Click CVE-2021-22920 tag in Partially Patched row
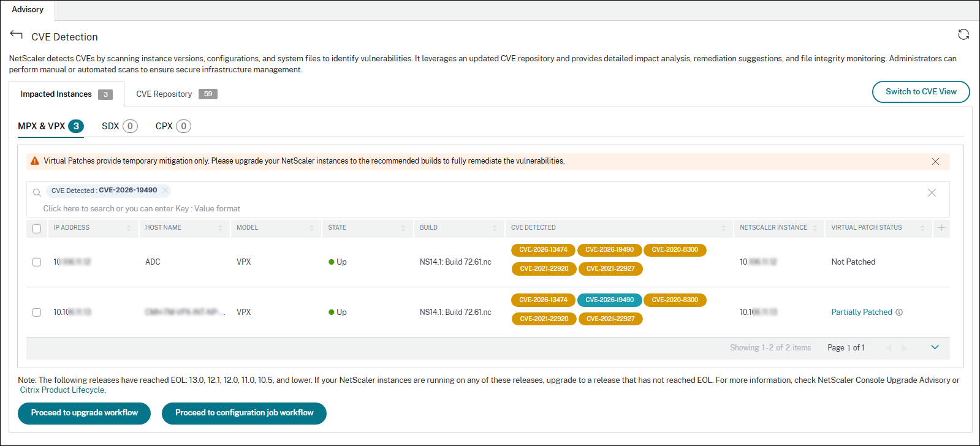 point(544,319)
